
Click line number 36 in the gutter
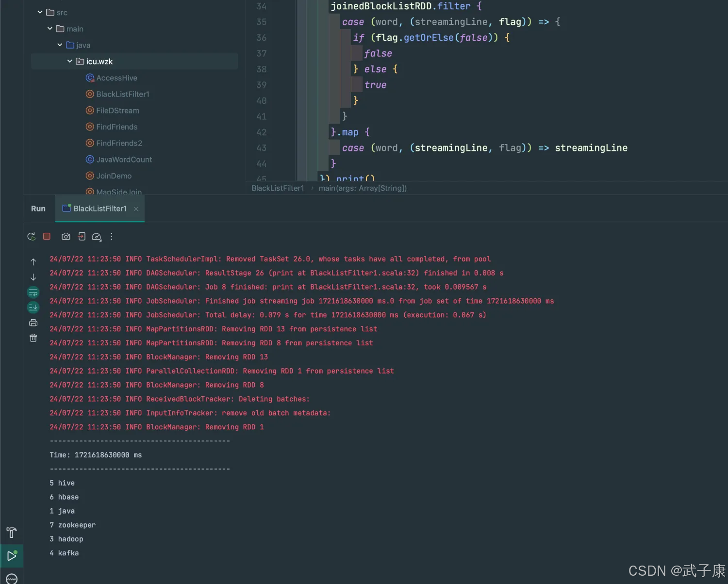(262, 38)
